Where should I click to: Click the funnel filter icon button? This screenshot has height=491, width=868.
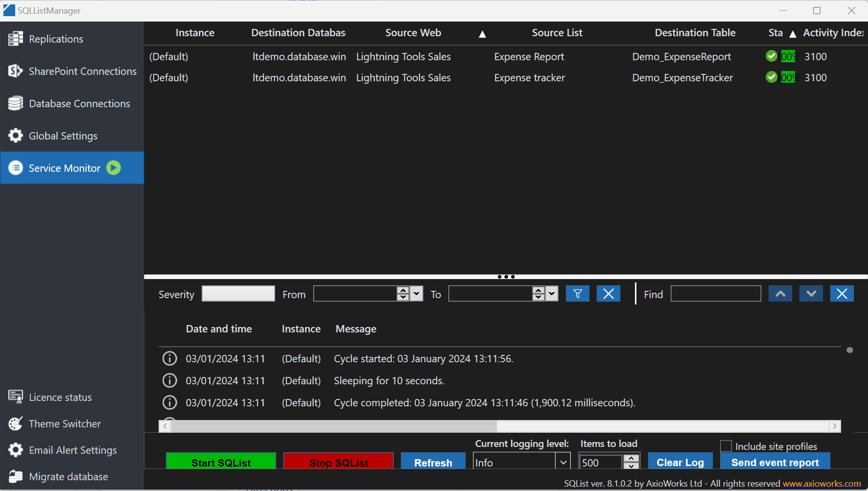[577, 294]
